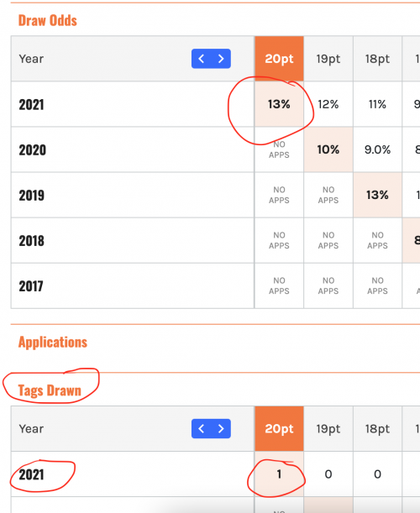Select 19pt column header in Tags Drawn

click(328, 428)
